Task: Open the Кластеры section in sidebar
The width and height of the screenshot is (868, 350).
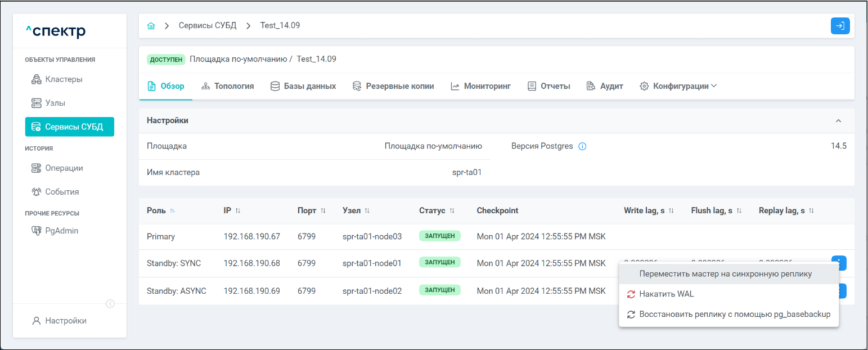Action: click(64, 79)
